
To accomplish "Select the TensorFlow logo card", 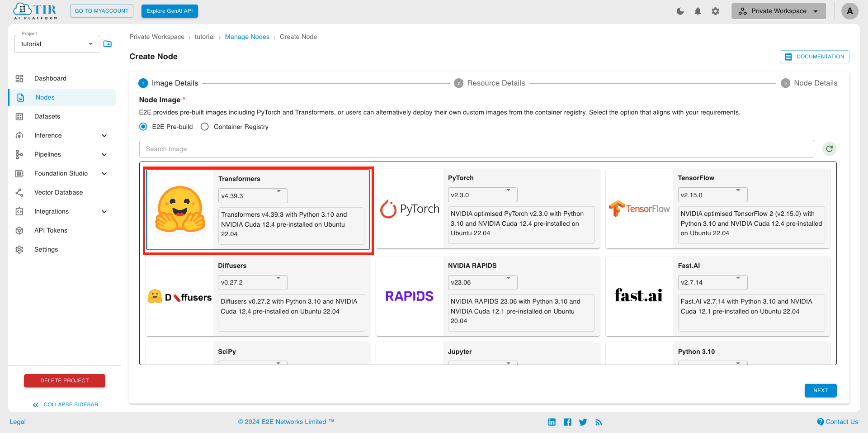I will (x=639, y=209).
